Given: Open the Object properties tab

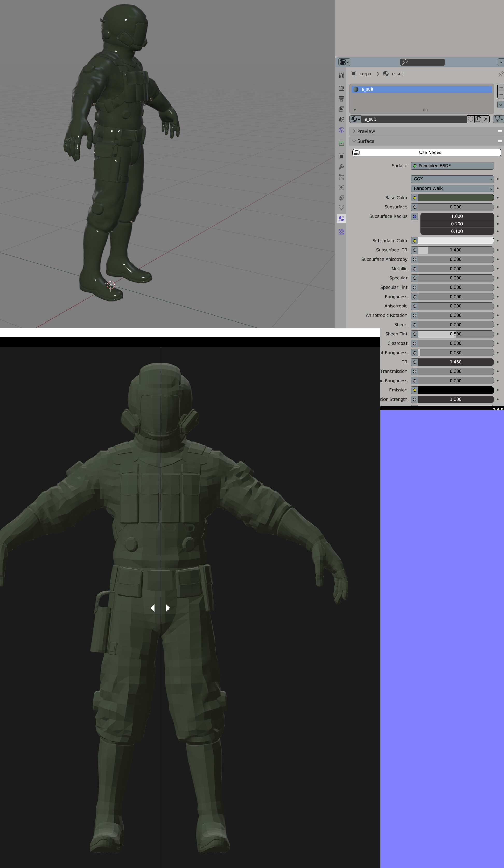Looking at the screenshot, I should tap(341, 156).
